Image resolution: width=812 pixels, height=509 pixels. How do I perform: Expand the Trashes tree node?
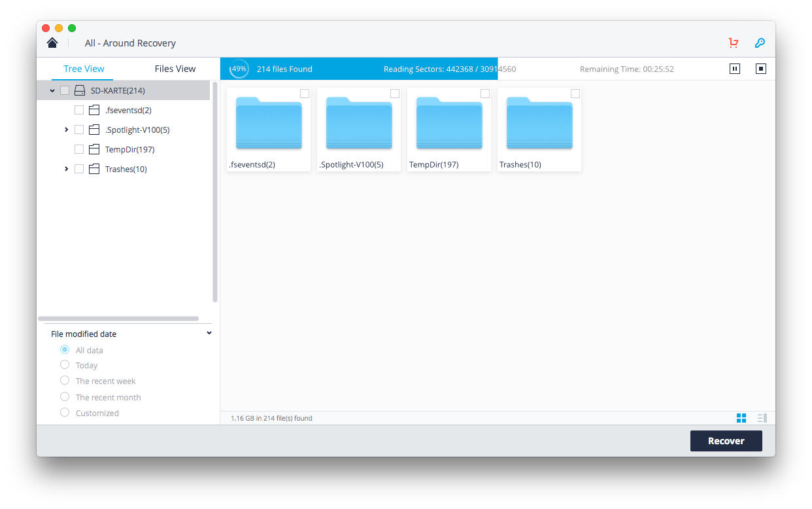[67, 169]
